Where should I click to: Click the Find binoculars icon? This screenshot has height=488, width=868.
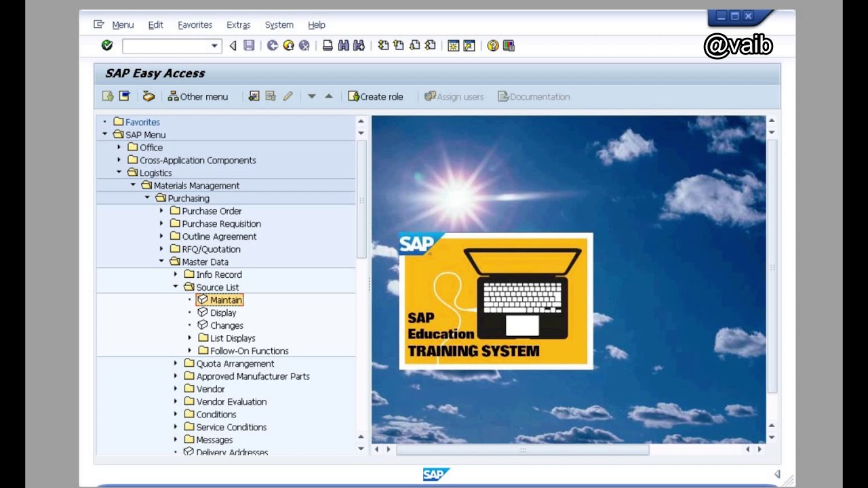[x=343, y=45]
